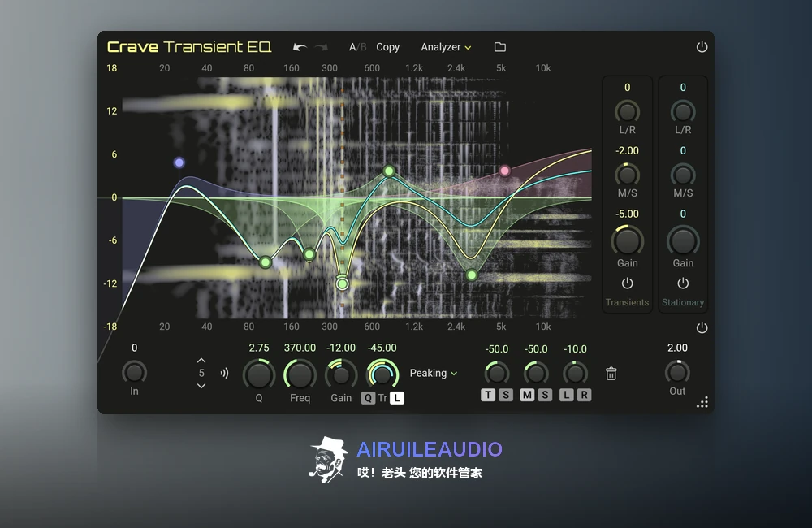
Task: Toggle the EQ section power button beside the lower frequency scale
Action: click(702, 327)
